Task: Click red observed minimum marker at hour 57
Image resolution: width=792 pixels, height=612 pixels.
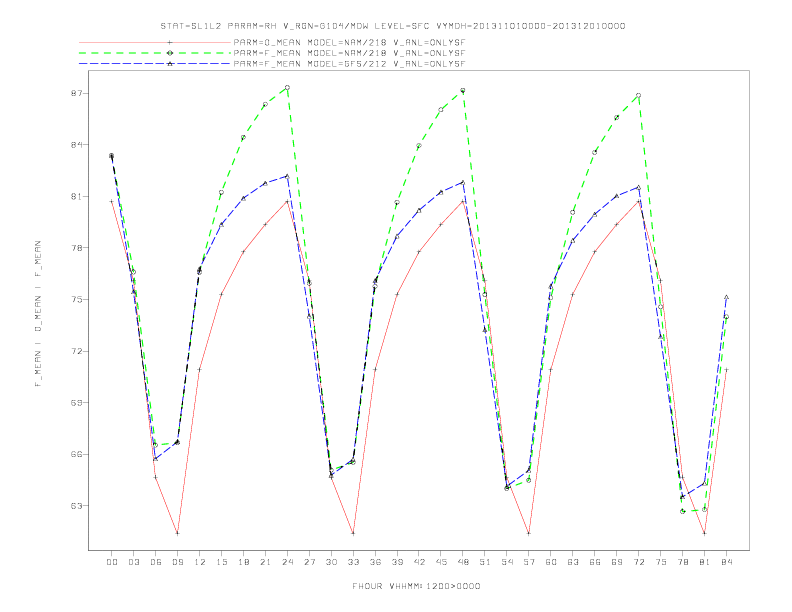Action: [528, 533]
